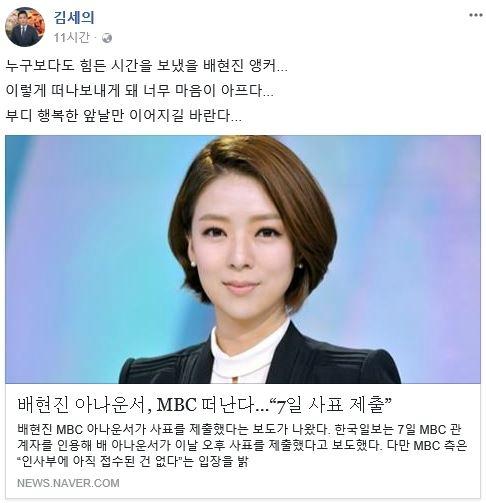
Task: Click post line 부디 행복한 앞날만 이어지길
Action: [x=123, y=115]
